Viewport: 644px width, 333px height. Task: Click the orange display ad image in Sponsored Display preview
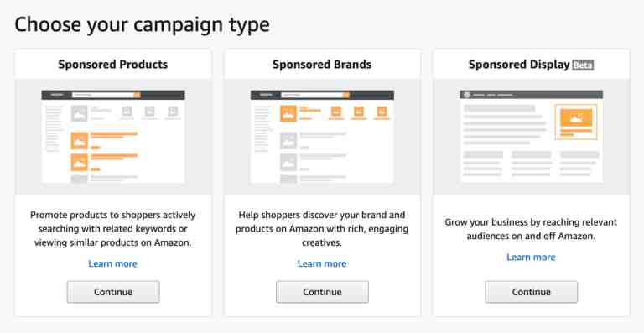pos(576,117)
